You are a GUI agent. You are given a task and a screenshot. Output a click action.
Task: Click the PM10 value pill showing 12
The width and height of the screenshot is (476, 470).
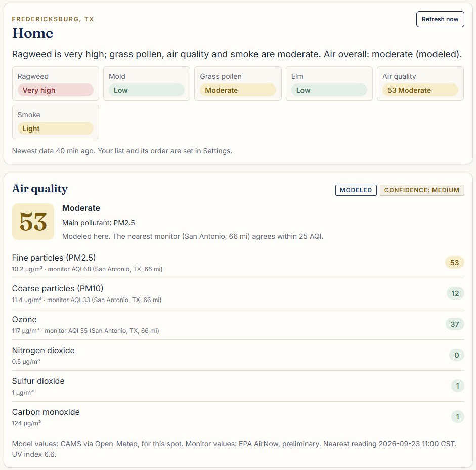(x=455, y=293)
